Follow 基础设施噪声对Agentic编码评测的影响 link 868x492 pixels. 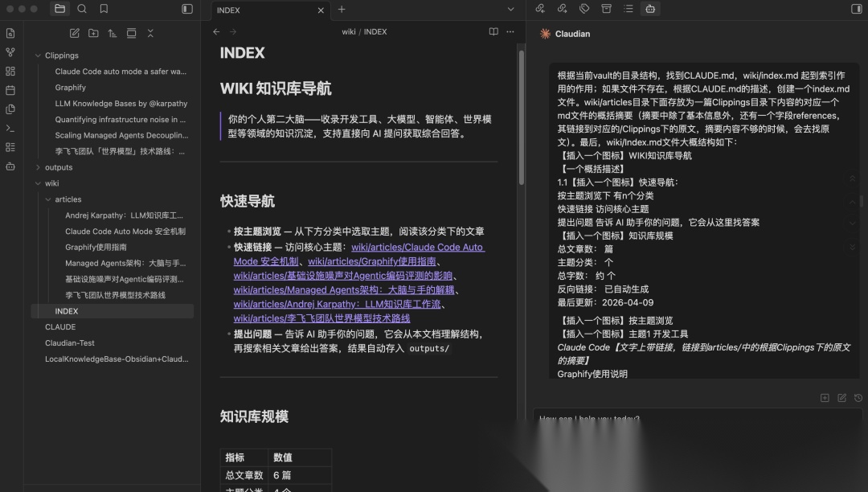point(343,276)
